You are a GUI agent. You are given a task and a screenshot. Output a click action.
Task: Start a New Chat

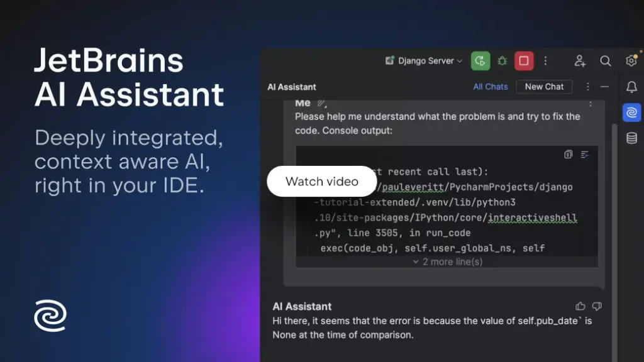544,87
